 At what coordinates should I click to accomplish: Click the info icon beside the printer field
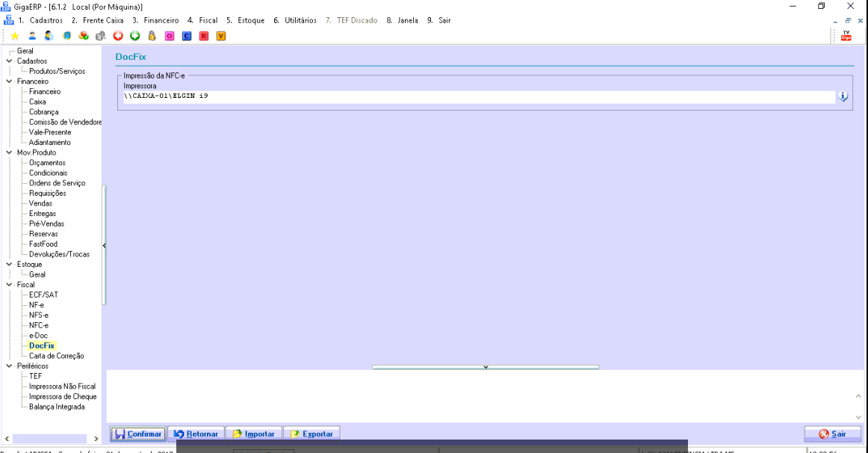click(843, 97)
